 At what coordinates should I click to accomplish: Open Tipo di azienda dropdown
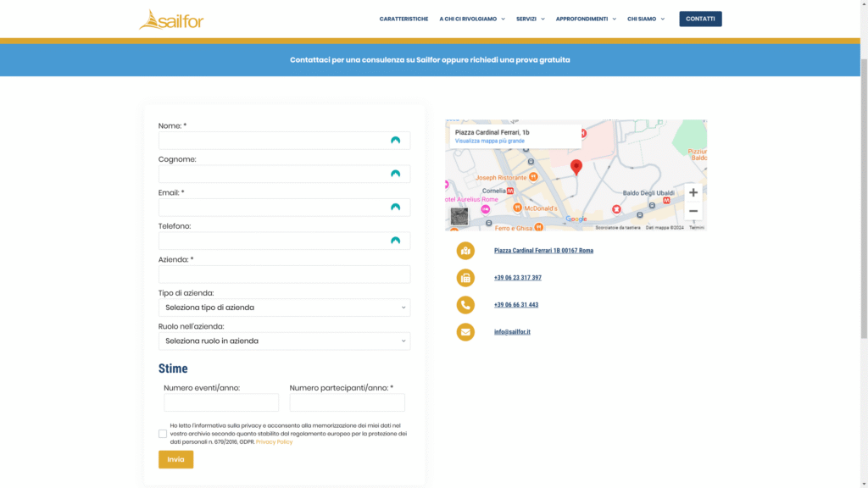coord(285,308)
